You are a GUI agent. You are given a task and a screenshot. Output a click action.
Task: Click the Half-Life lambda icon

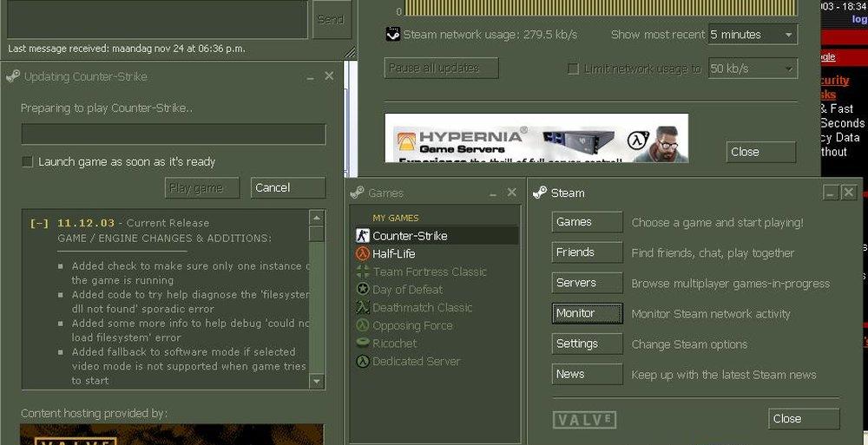pyautogui.click(x=363, y=253)
